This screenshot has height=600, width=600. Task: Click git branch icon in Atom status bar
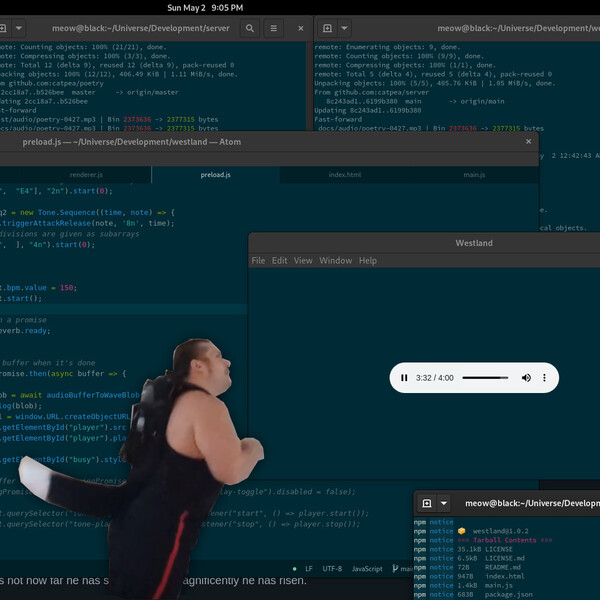395,569
